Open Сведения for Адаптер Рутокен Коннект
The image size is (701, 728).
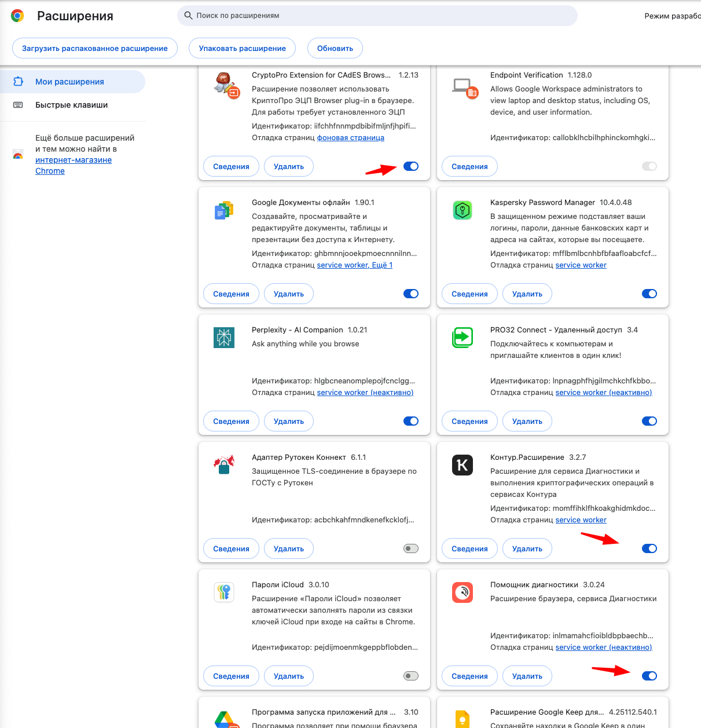tap(232, 548)
